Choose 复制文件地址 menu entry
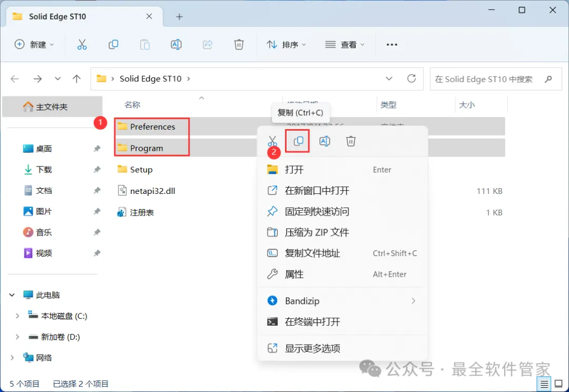The image size is (569, 392). click(x=342, y=253)
